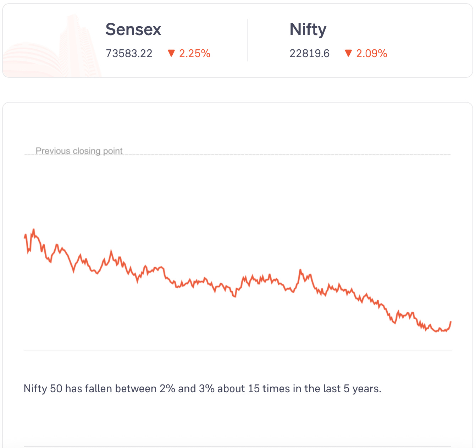
Task: Click the red down arrow beside Sensex
Action: click(171, 53)
